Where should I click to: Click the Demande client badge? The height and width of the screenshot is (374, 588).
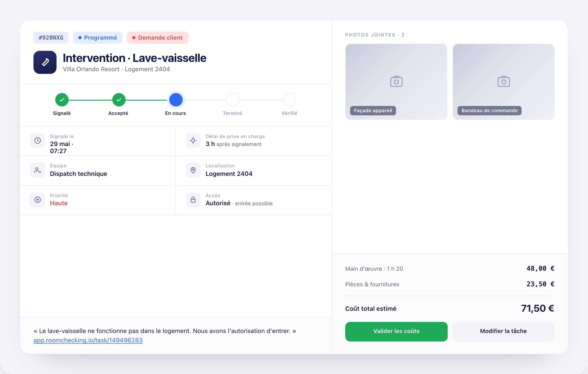[x=157, y=38]
